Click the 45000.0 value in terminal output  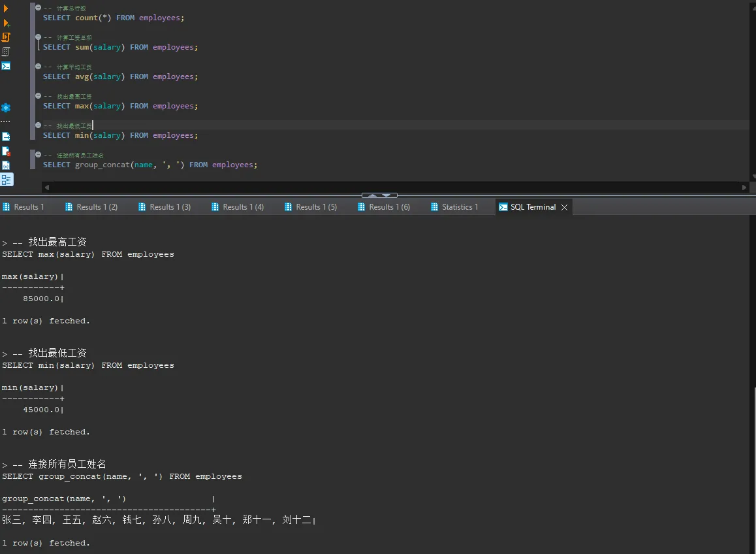point(41,410)
